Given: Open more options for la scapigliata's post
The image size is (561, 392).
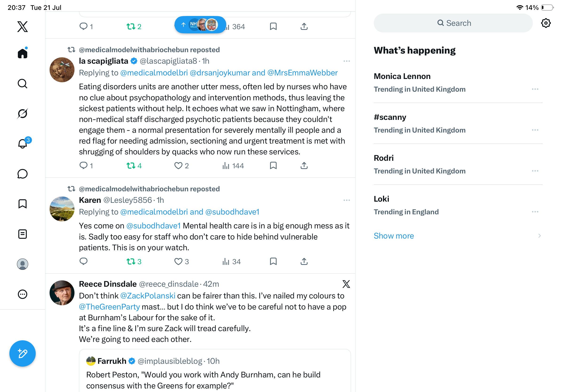Looking at the screenshot, I should click(x=347, y=61).
